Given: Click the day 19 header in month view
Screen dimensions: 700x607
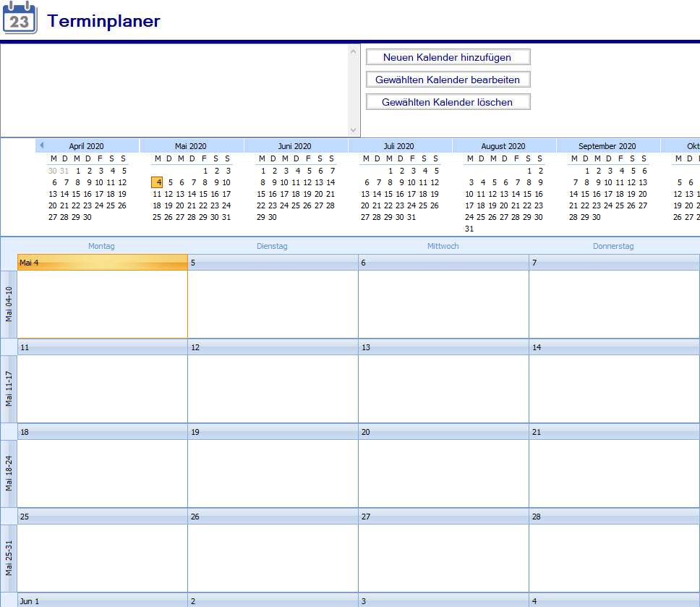Looking at the screenshot, I should pos(273,432).
